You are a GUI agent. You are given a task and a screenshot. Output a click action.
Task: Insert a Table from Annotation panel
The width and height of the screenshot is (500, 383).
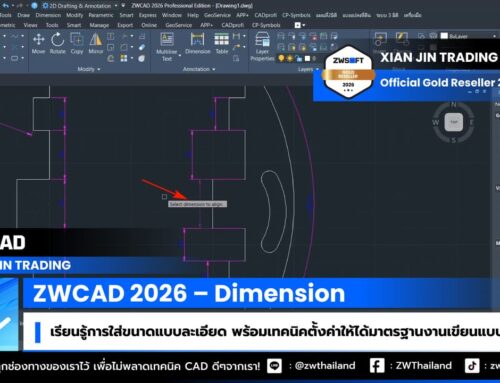[x=222, y=43]
